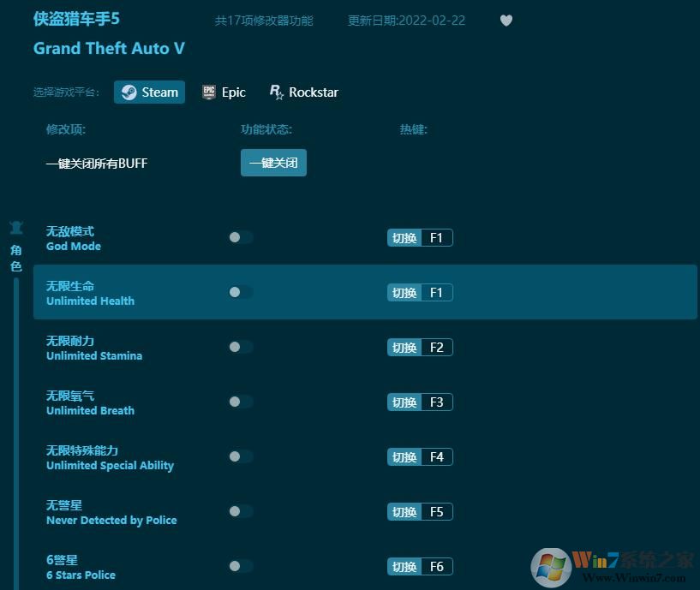The width and height of the screenshot is (700, 590).
Task: Click 切换 button for Unlimited Breath
Action: (404, 402)
